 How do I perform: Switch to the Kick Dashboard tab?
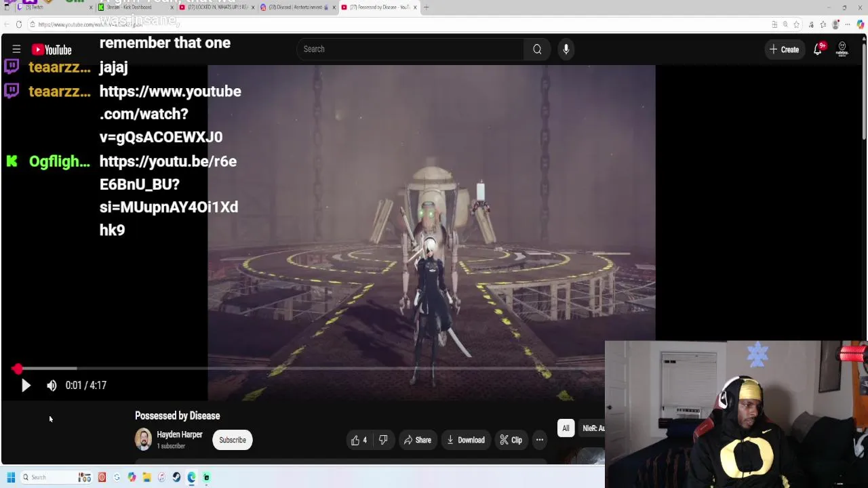point(132,7)
